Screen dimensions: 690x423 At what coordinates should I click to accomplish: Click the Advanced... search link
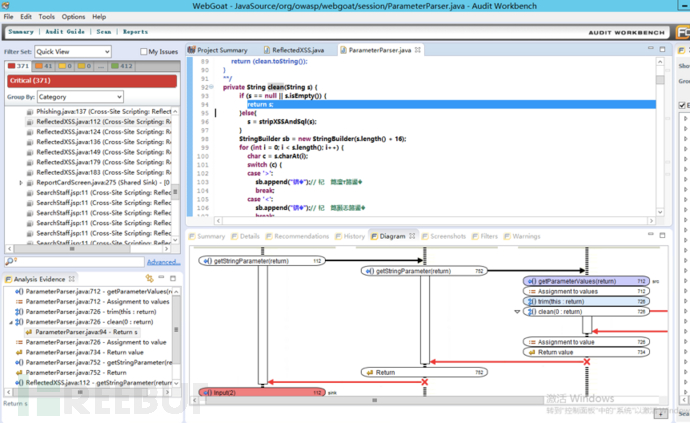(x=163, y=262)
